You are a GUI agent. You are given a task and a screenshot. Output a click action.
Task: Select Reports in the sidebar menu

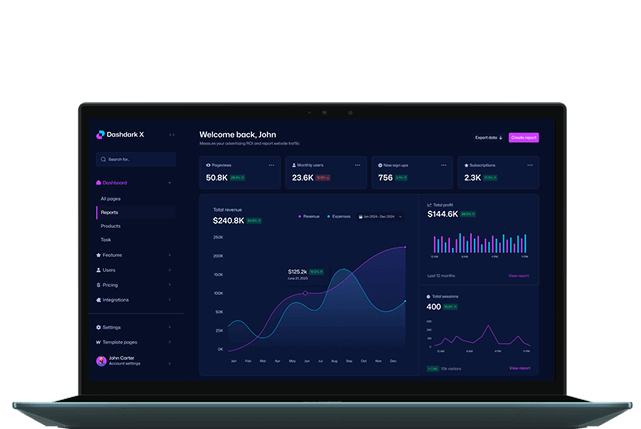point(110,212)
